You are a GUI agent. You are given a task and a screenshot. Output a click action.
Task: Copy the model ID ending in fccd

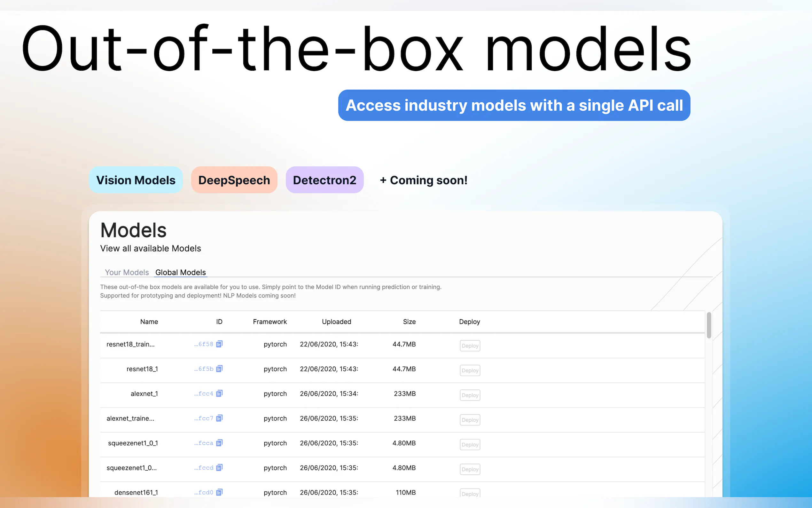(x=219, y=467)
